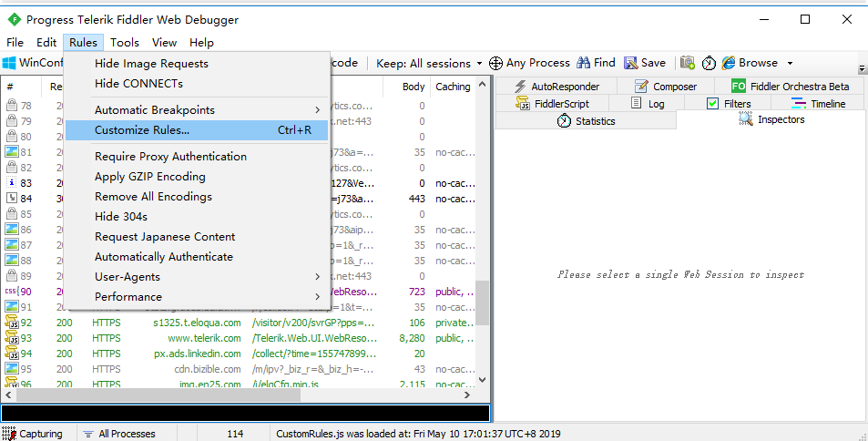The image size is (868, 441).
Task: Click the CSS icon of session 90
Action: pyautogui.click(x=12, y=292)
